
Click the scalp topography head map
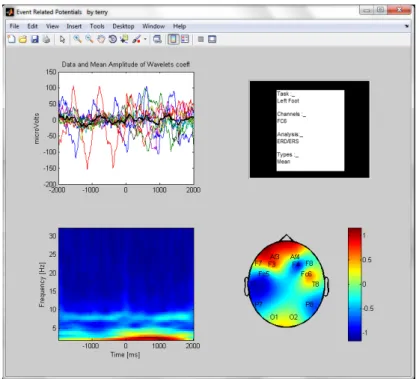(287, 283)
